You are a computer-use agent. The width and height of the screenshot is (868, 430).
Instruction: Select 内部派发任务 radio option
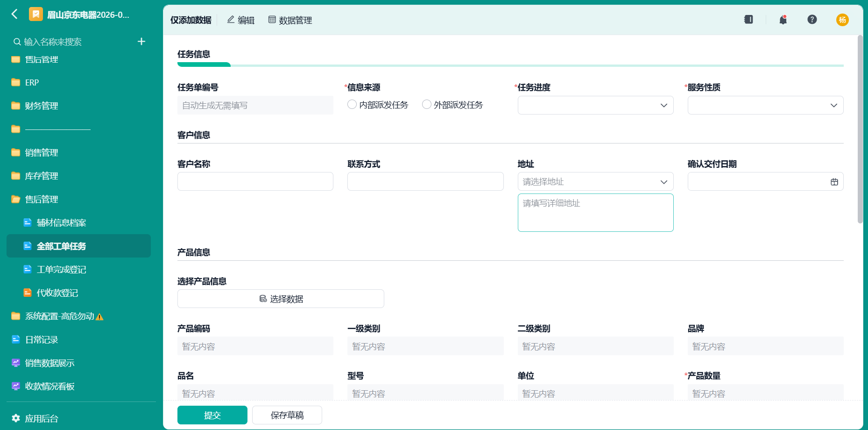(352, 105)
